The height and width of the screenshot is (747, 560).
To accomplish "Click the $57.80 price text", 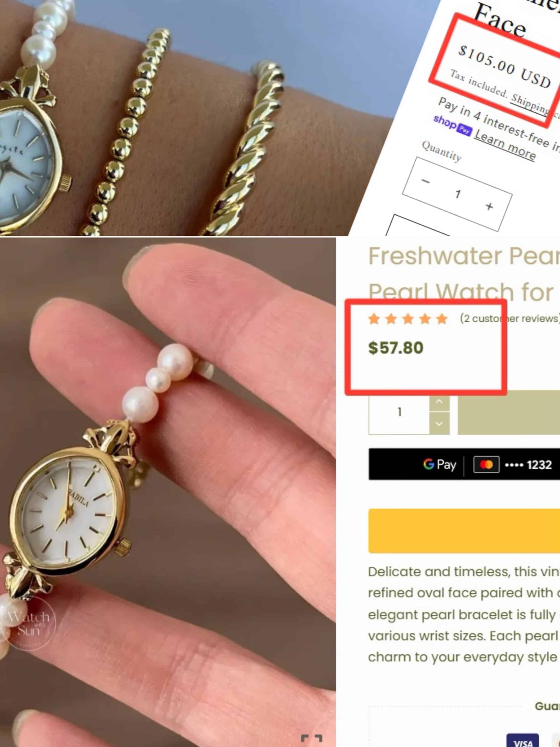I will (x=395, y=348).
